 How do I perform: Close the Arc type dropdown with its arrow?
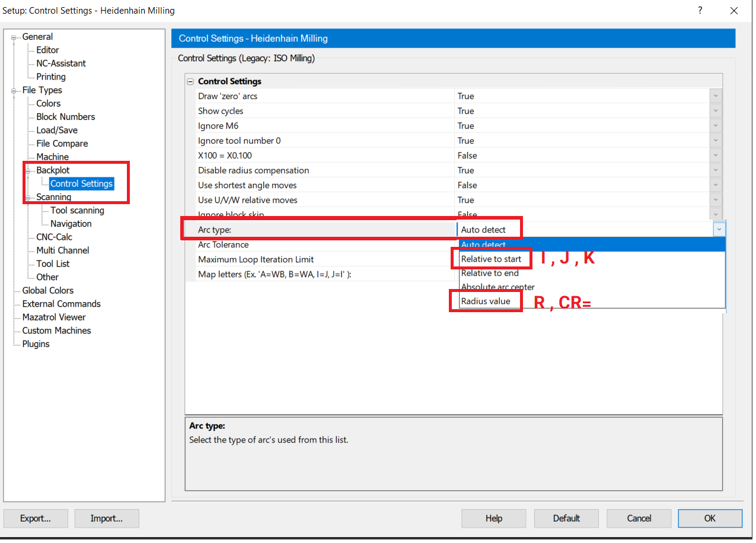(x=719, y=229)
